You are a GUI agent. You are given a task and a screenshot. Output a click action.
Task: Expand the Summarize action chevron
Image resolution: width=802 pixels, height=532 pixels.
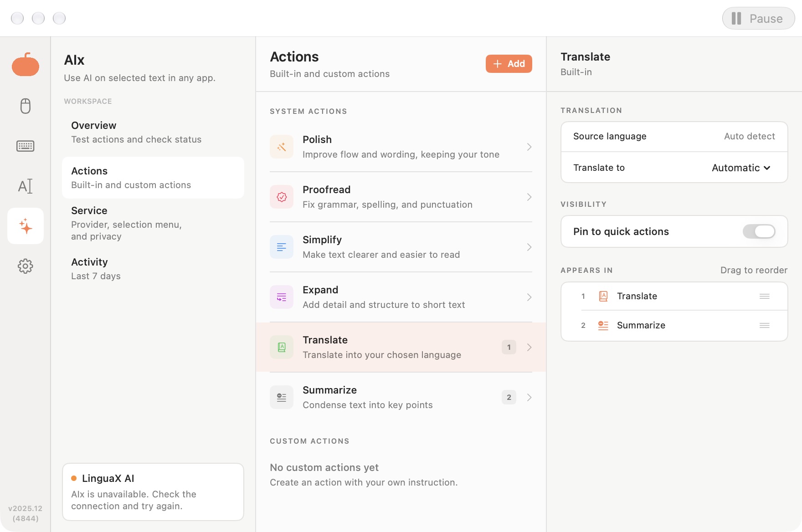[529, 397]
